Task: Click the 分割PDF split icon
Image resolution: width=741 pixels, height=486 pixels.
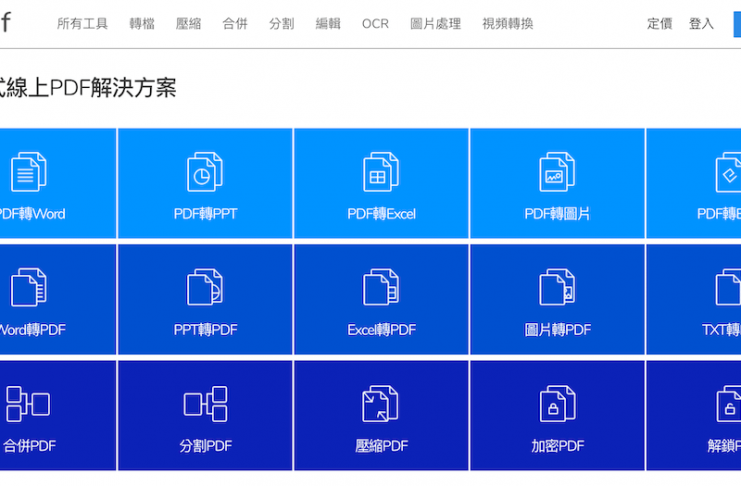Action: click(x=205, y=404)
